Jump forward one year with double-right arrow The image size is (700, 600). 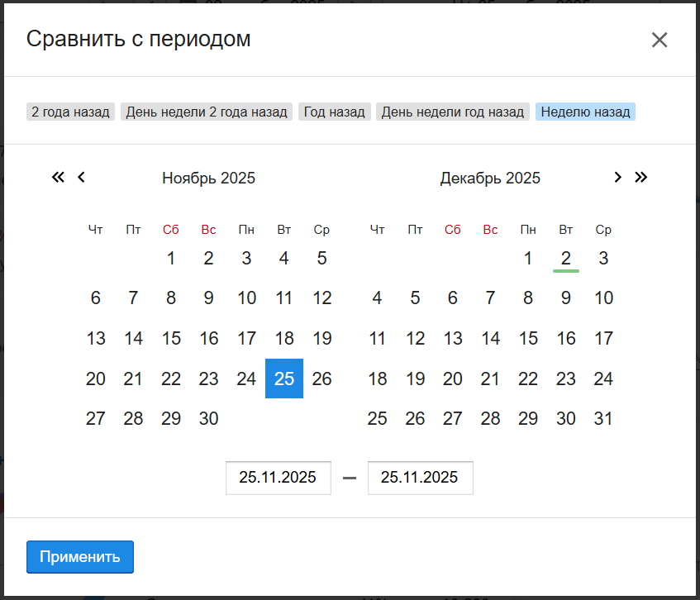[640, 177]
